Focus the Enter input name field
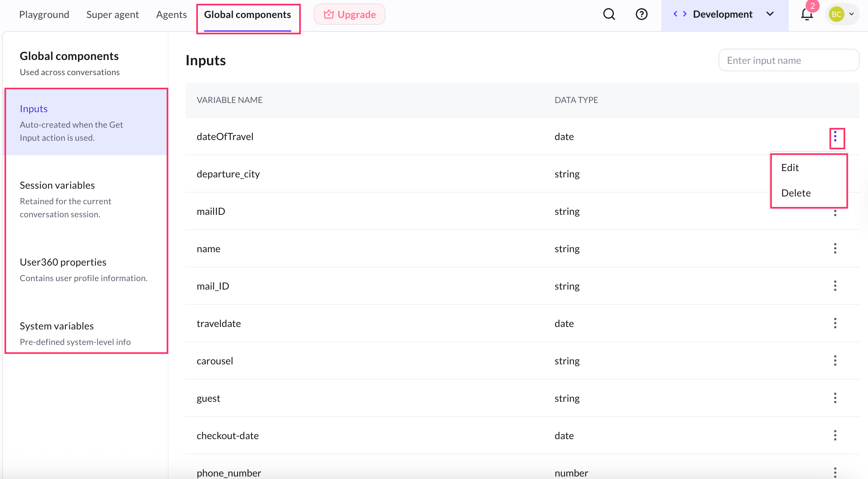The image size is (868, 479). pos(789,60)
